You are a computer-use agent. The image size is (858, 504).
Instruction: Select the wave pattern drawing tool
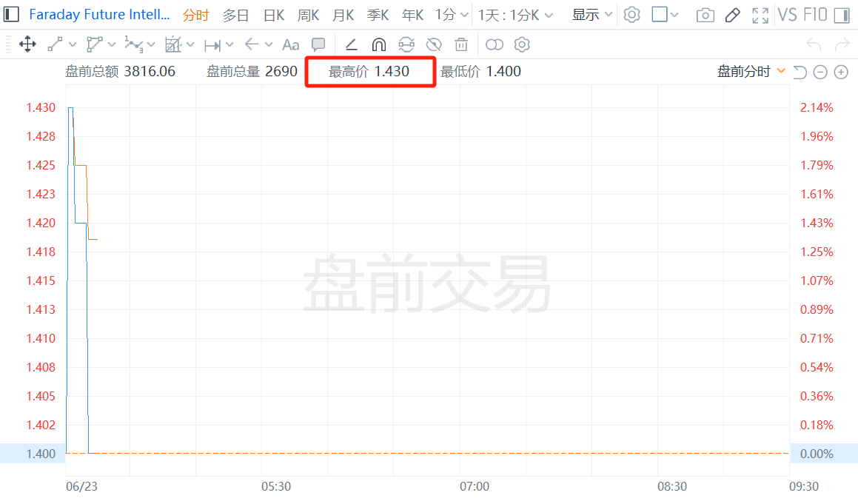click(x=133, y=44)
